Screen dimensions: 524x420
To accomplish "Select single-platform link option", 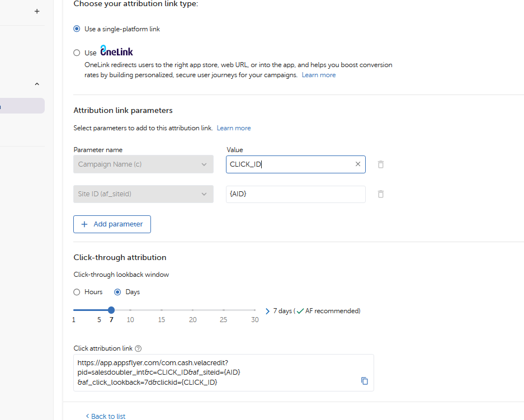I will coord(77,29).
